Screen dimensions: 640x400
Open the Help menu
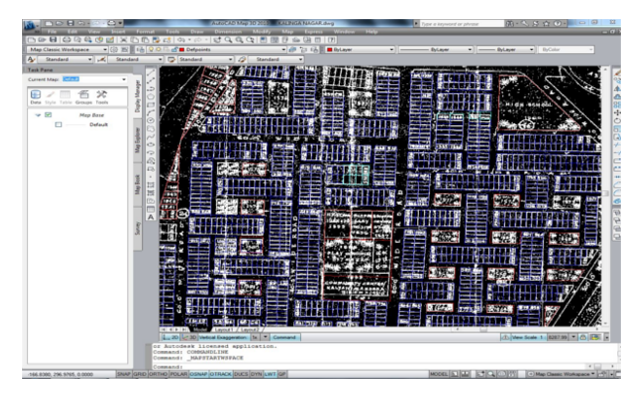point(371,31)
